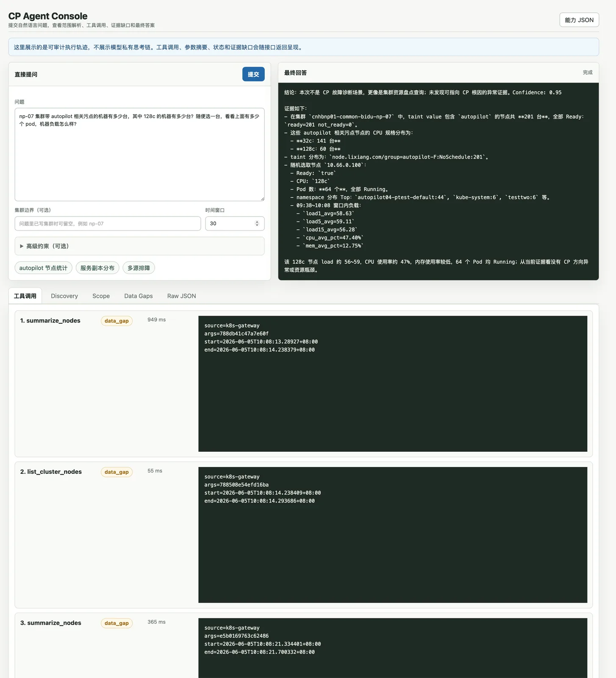
Task: Click the data_gap badge for 1. summarize_nodes
Action: 117,321
